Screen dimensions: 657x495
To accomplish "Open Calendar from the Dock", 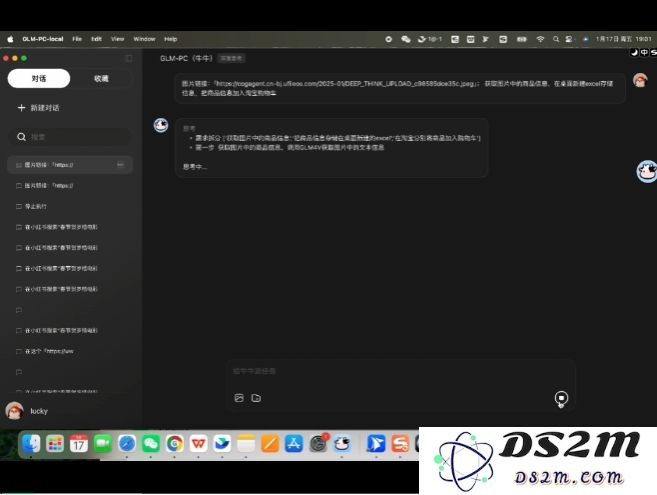I will pos(79,443).
